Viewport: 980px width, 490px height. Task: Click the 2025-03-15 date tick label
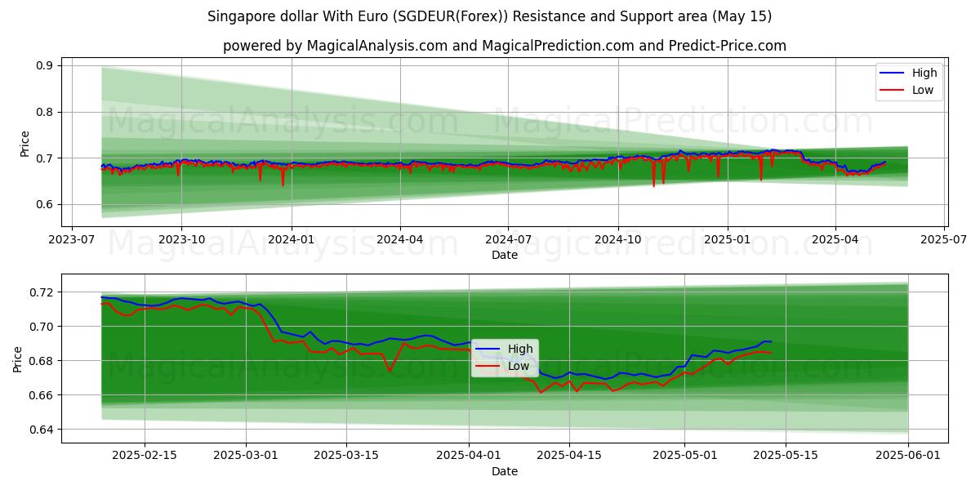pyautogui.click(x=346, y=457)
